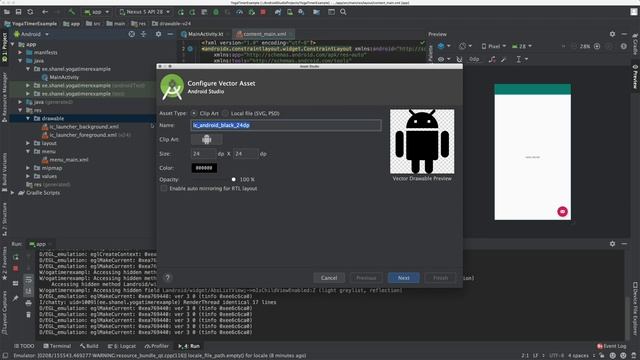Open the eye view options dropdown
The height and width of the screenshot is (360, 640).
pos(444,59)
